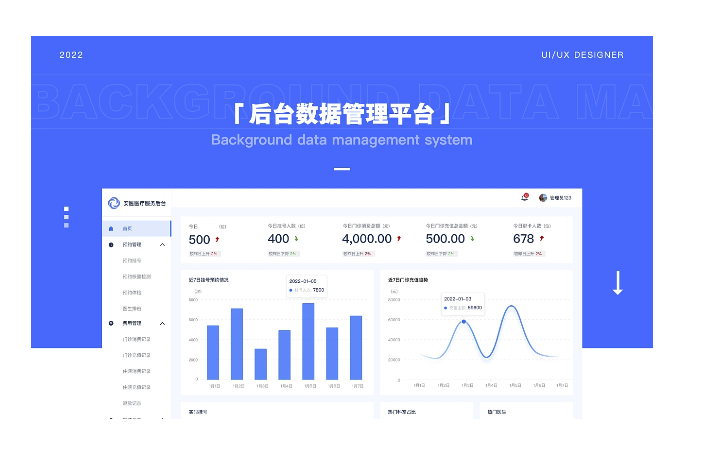
Task: Click the UI/UX DESIGNER text in banner
Action: coord(582,55)
